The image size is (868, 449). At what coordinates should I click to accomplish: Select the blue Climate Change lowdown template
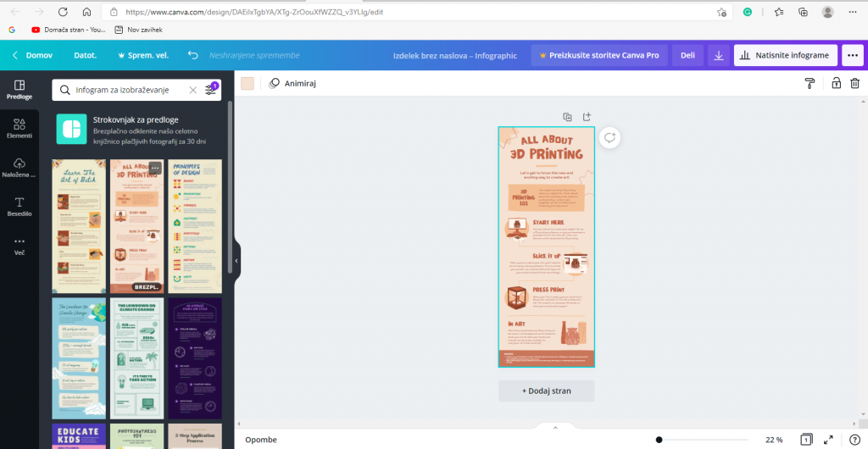pyautogui.click(x=79, y=358)
